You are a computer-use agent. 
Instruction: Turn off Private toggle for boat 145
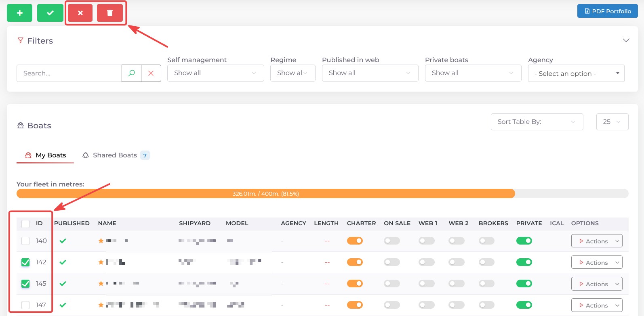(x=524, y=284)
